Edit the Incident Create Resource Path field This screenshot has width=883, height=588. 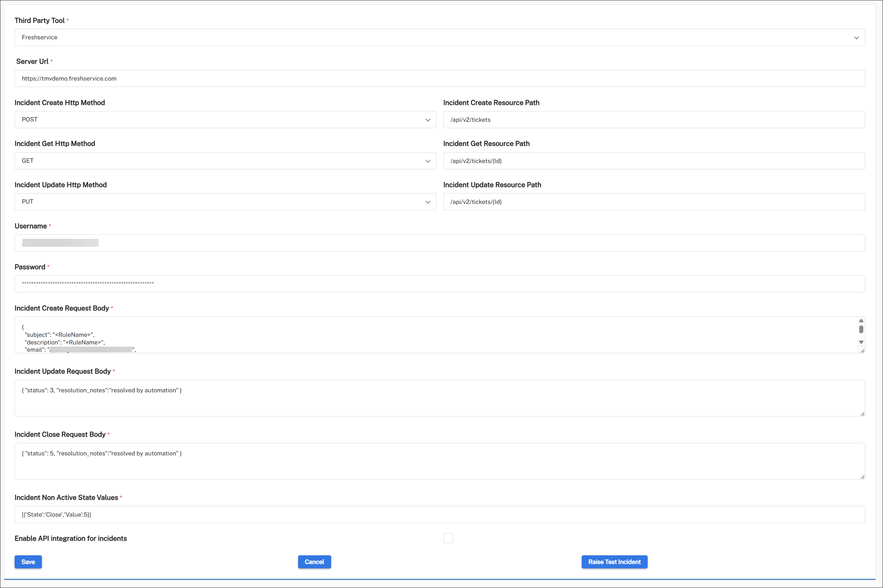click(654, 120)
